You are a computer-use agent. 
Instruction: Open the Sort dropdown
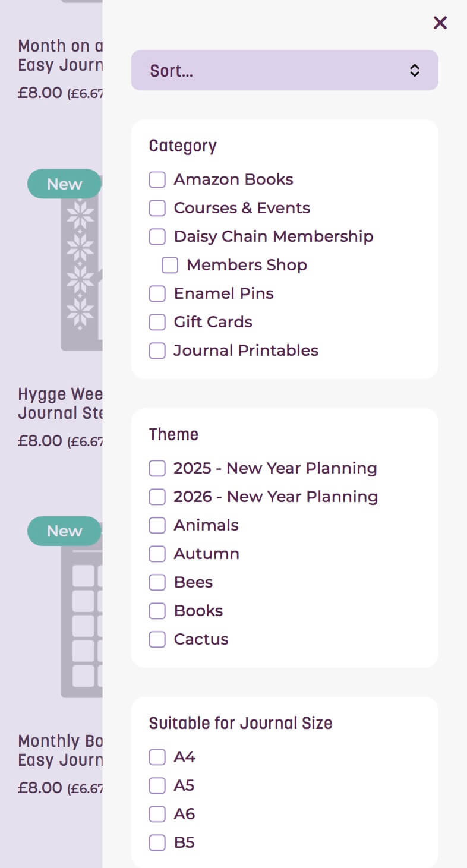pos(285,71)
